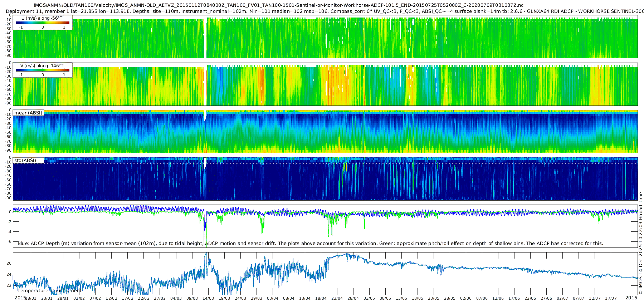Click the -4 tick on depth variation axis

9,232
